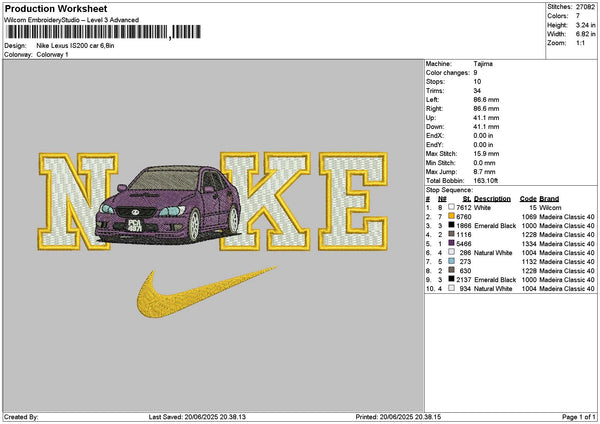Screen dimensions: 600x424
Task: Click the 'Description' column header
Action: [492, 199]
